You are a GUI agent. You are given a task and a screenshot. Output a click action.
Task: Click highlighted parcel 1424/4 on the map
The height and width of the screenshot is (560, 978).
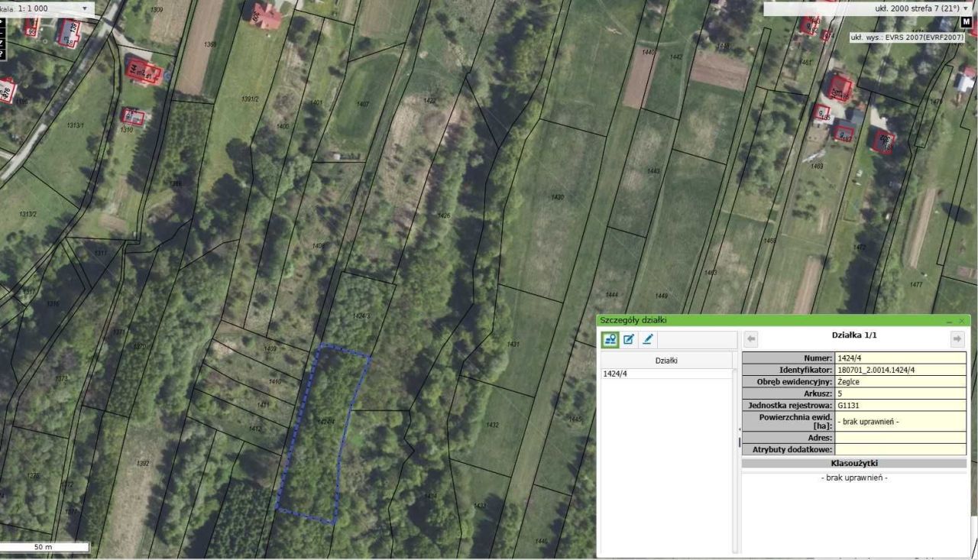click(321, 432)
